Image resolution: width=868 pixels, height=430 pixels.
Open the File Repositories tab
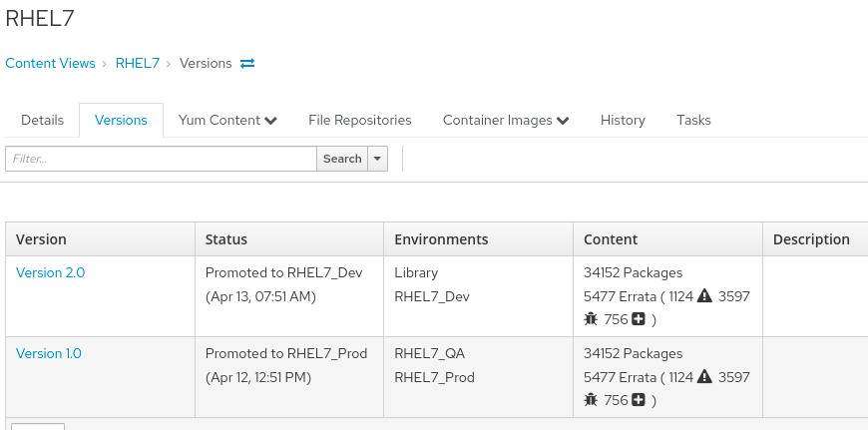[x=360, y=120]
